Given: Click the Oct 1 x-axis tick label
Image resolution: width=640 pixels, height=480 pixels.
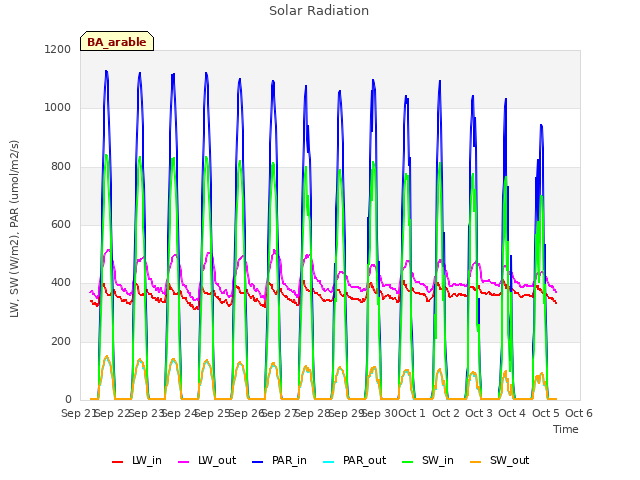Looking at the screenshot, I should pos(412,413).
